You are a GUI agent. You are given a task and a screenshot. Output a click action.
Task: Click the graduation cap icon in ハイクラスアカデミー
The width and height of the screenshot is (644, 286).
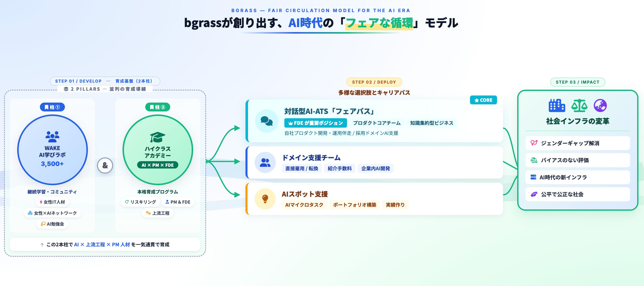158,137
